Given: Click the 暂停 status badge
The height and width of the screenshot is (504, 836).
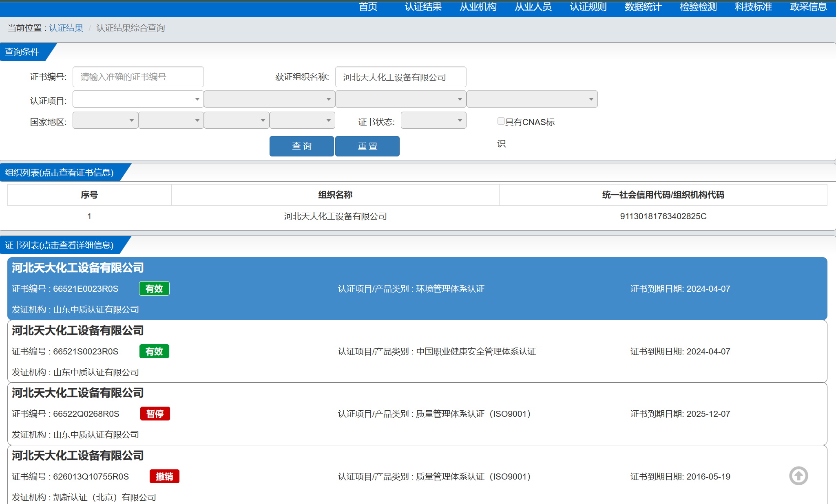Looking at the screenshot, I should pyautogui.click(x=155, y=414).
